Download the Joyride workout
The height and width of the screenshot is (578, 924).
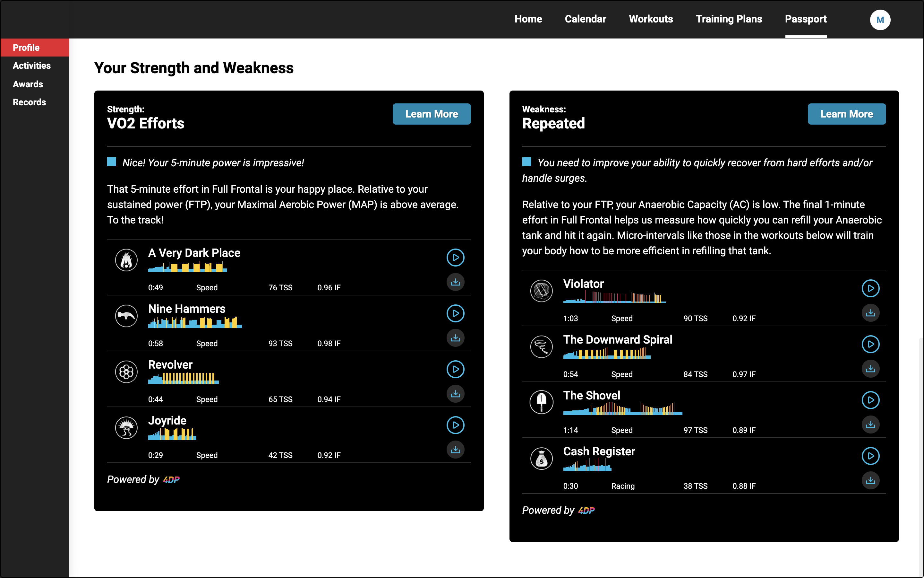pos(455,450)
